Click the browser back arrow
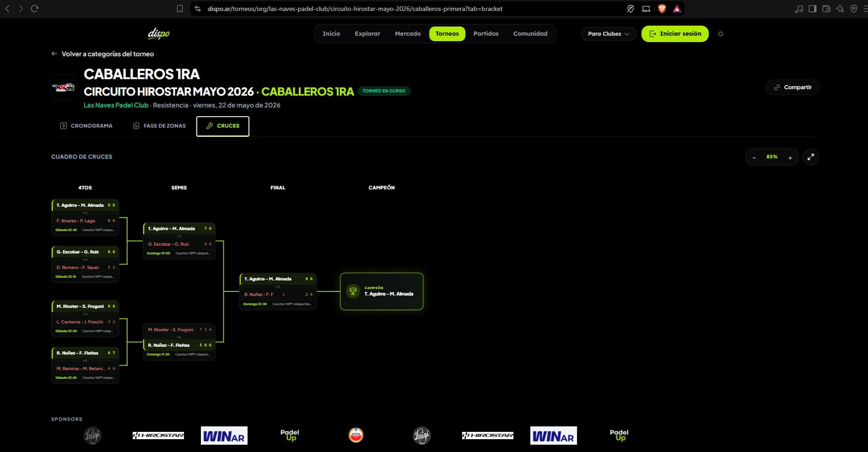This screenshot has height=452, width=868. (x=7, y=9)
